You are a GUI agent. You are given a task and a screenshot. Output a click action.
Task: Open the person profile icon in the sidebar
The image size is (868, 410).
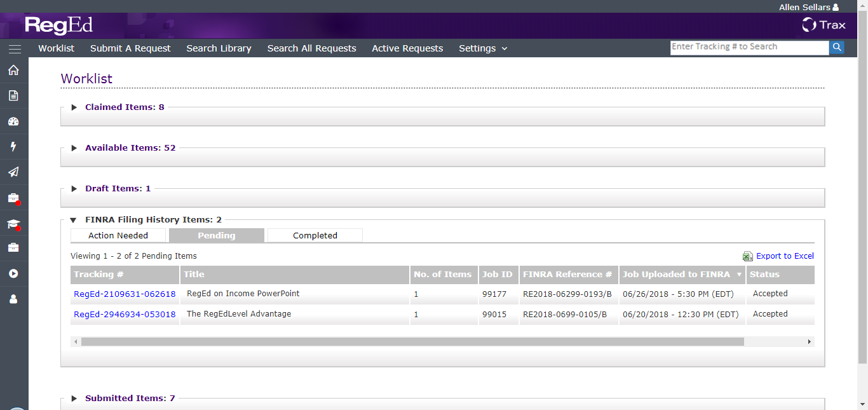pyautogui.click(x=13, y=299)
